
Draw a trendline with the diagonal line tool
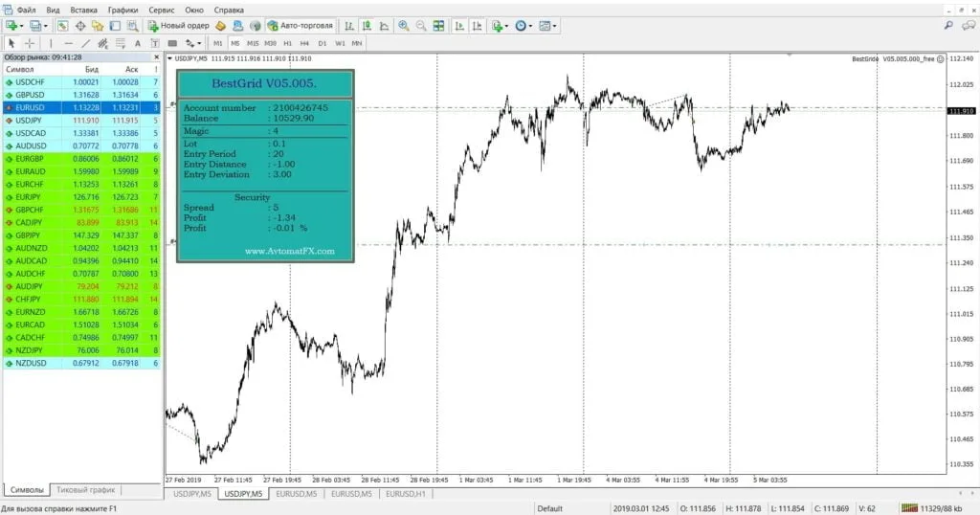(x=86, y=43)
